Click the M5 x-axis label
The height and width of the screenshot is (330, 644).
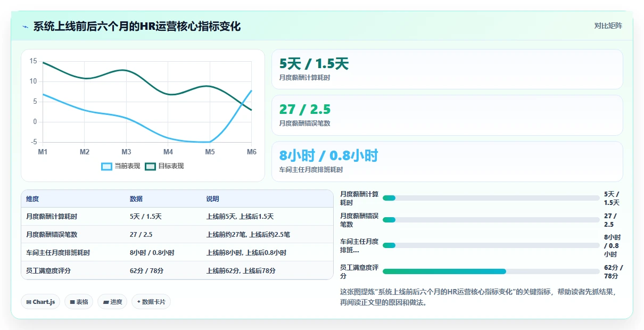pos(210,152)
